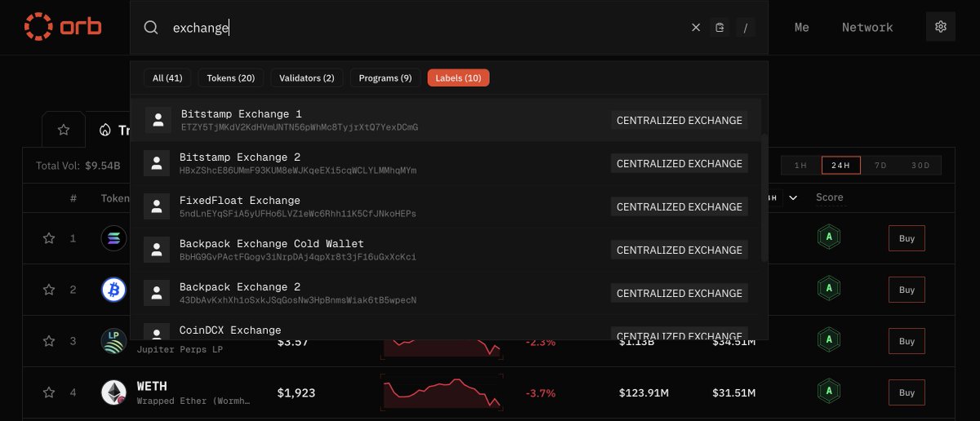Click the address 5ndLnEYqSFiA5yUFHo6LVZ1e…
The image size is (980, 421).
pyautogui.click(x=297, y=214)
